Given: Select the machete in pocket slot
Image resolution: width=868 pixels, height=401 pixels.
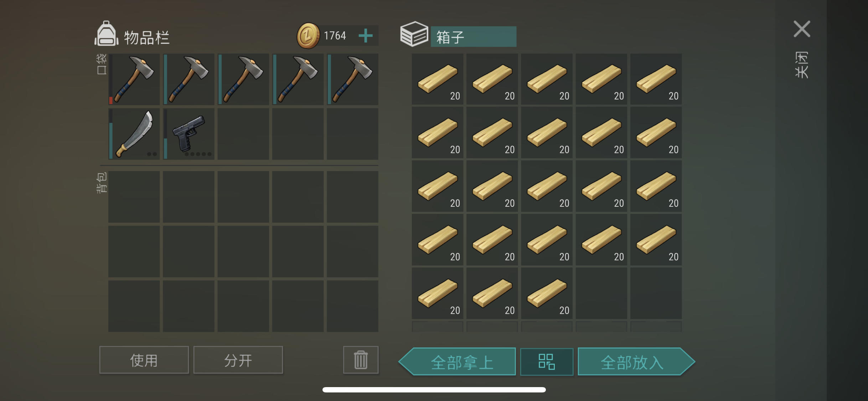Looking at the screenshot, I should 134,134.
